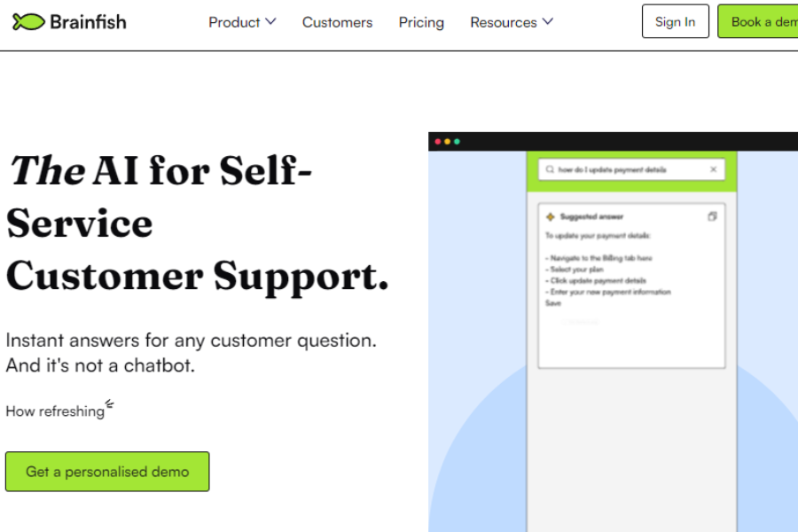Expand the Resources dropdown
The height and width of the screenshot is (532, 798).
[512, 22]
